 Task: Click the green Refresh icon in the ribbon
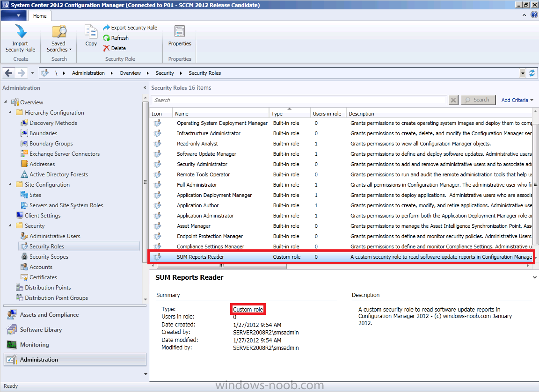(107, 38)
